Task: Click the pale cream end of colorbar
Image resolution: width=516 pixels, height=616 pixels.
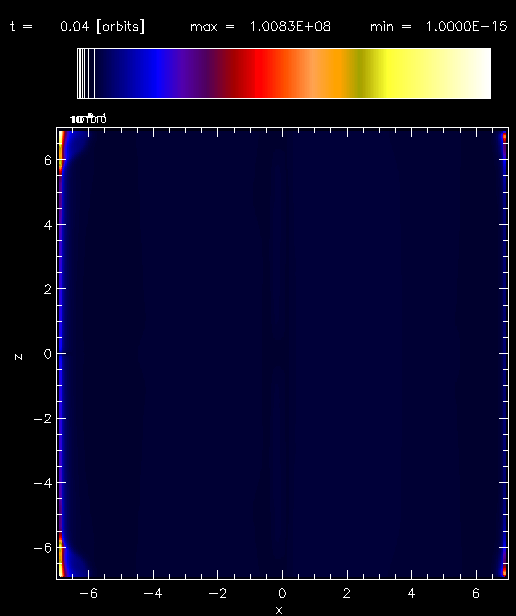Action: [472, 73]
